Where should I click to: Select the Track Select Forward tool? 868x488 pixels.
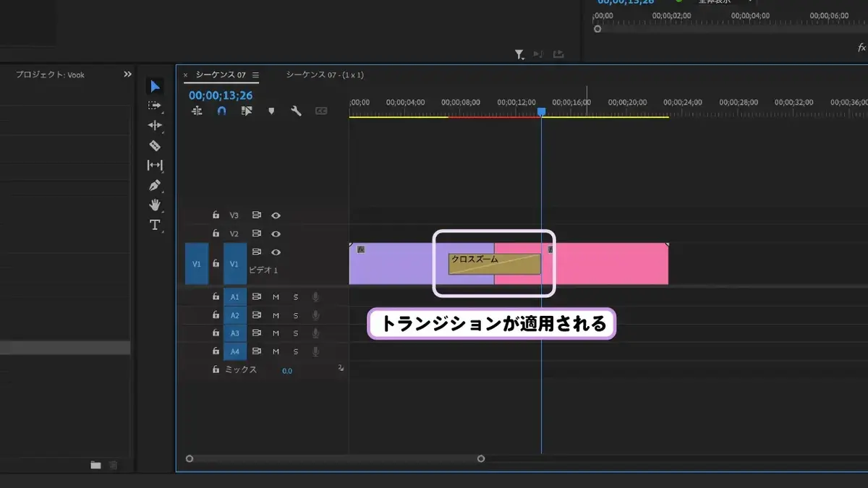(155, 106)
